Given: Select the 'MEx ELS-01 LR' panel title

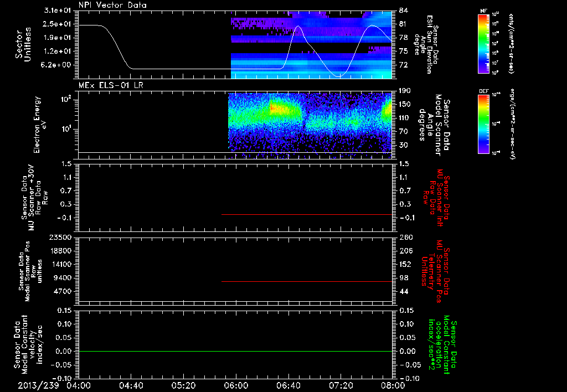Looking at the screenshot, I should (x=111, y=85).
